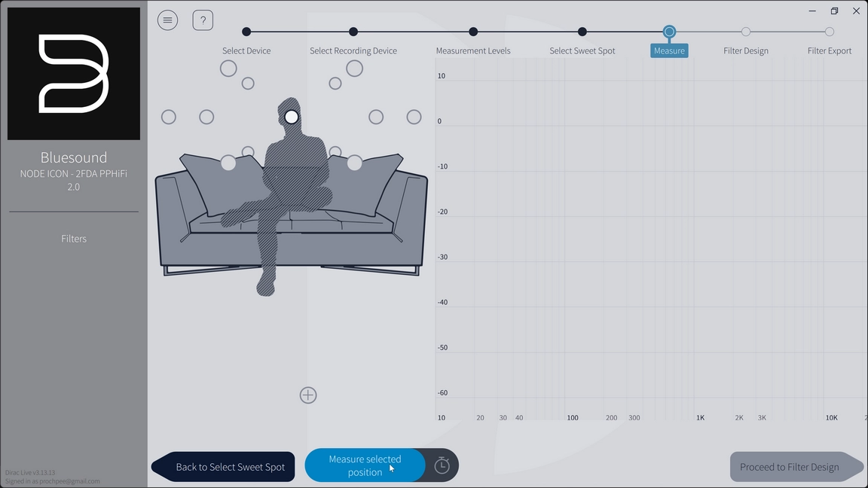The width and height of the screenshot is (868, 488).
Task: Click the Filter Export progress step marker
Action: tap(830, 32)
